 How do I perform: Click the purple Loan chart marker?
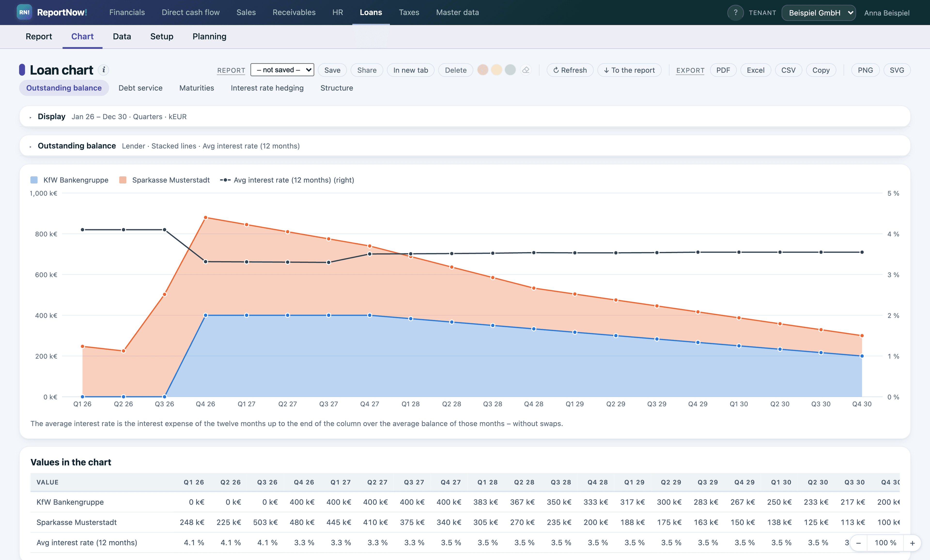(x=22, y=70)
